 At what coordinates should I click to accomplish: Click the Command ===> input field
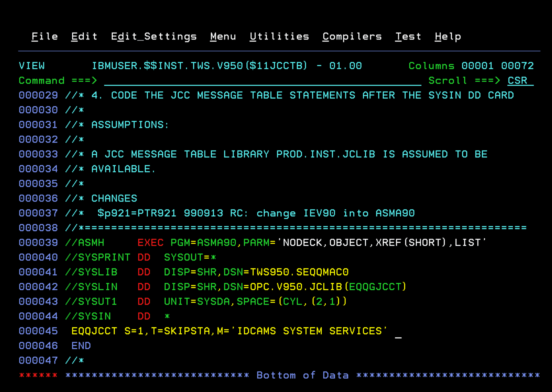point(261,81)
